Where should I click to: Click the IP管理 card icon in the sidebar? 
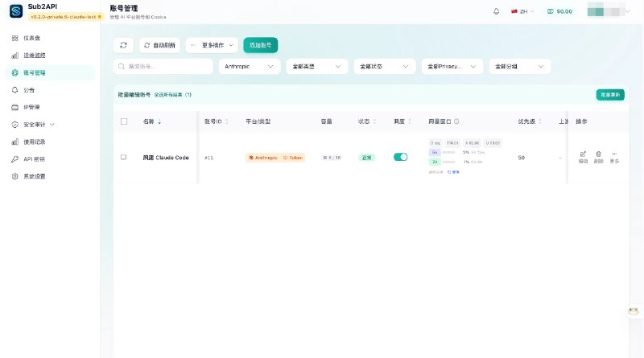14,107
